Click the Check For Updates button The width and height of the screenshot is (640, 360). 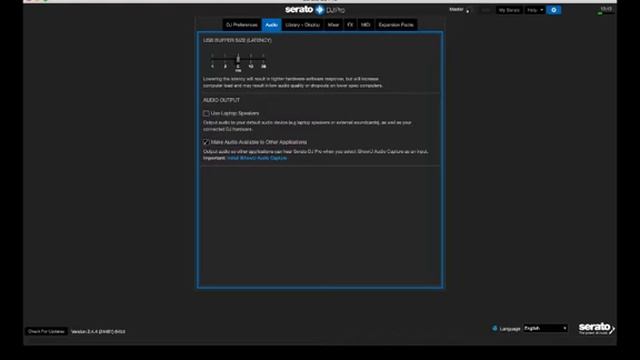point(46,331)
